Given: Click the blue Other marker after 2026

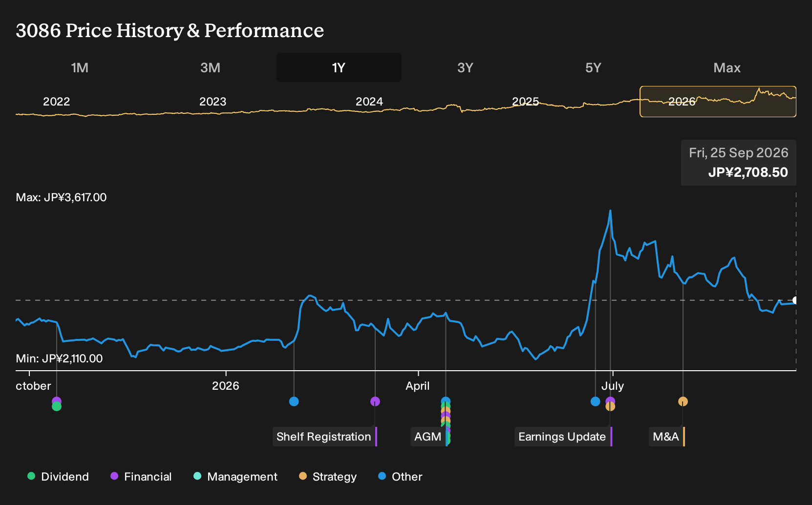Looking at the screenshot, I should coord(294,401).
